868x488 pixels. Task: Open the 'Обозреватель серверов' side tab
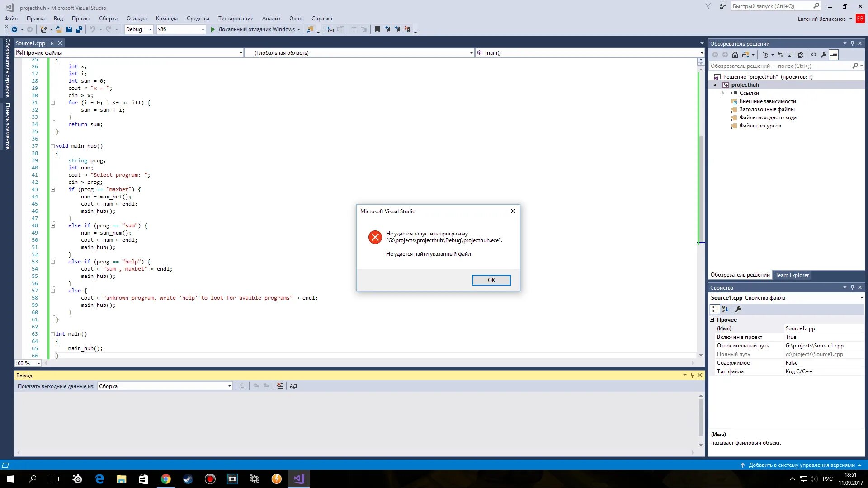tap(7, 68)
